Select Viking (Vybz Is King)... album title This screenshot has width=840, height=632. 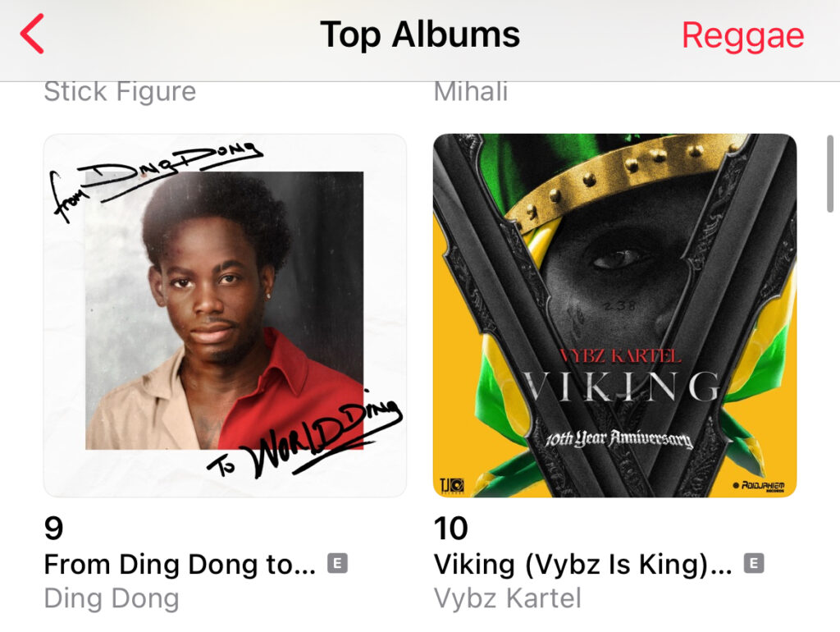point(583,565)
